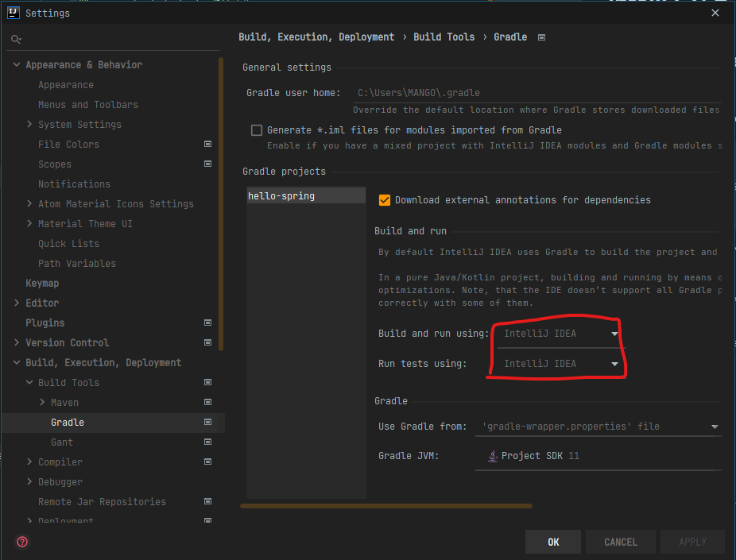Select hello-spring in Gradle projects list
The width and height of the screenshot is (736, 560).
pyautogui.click(x=306, y=195)
